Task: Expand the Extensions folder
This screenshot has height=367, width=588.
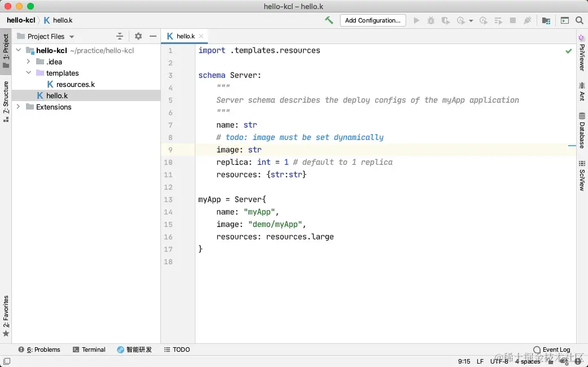Action: tap(18, 107)
